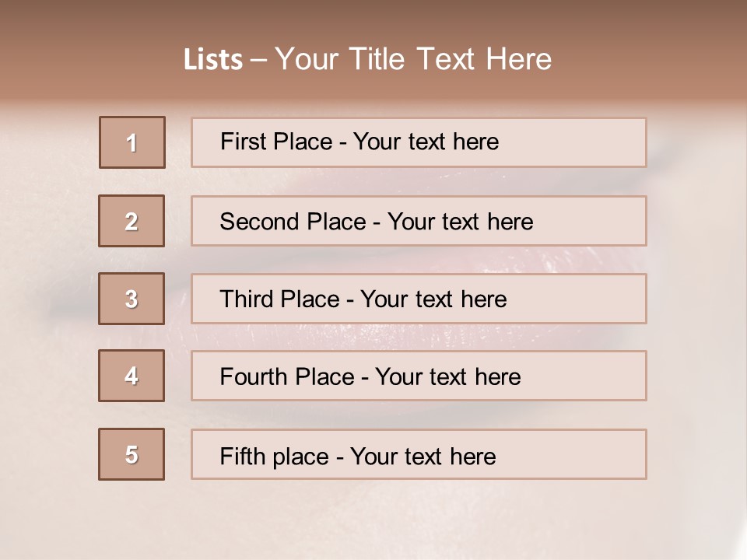747x560 pixels.
Task: Select the "Your Title Text Here" title text
Action: click(x=413, y=59)
